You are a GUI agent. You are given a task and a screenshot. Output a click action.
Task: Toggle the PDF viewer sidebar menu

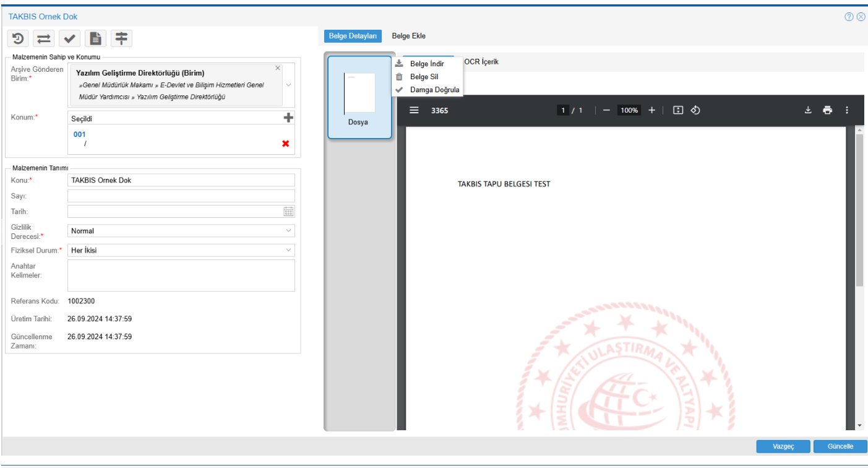[415, 110]
